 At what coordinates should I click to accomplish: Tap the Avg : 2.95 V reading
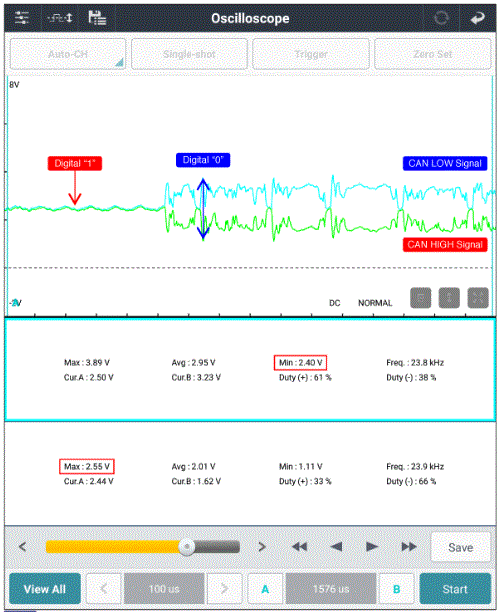(x=193, y=363)
